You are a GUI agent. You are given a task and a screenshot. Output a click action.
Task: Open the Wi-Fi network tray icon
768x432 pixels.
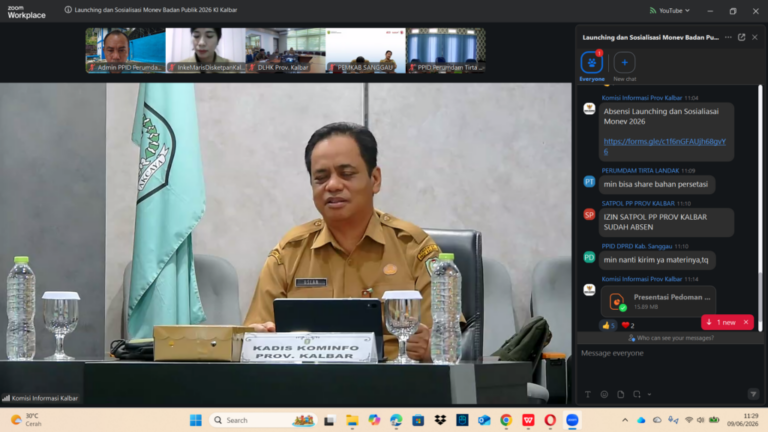tap(689, 420)
